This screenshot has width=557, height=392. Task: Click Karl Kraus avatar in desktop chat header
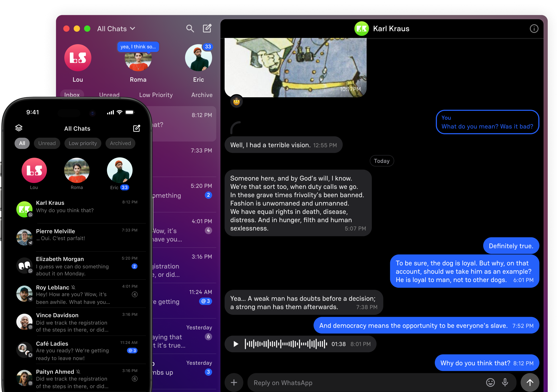[x=361, y=29]
